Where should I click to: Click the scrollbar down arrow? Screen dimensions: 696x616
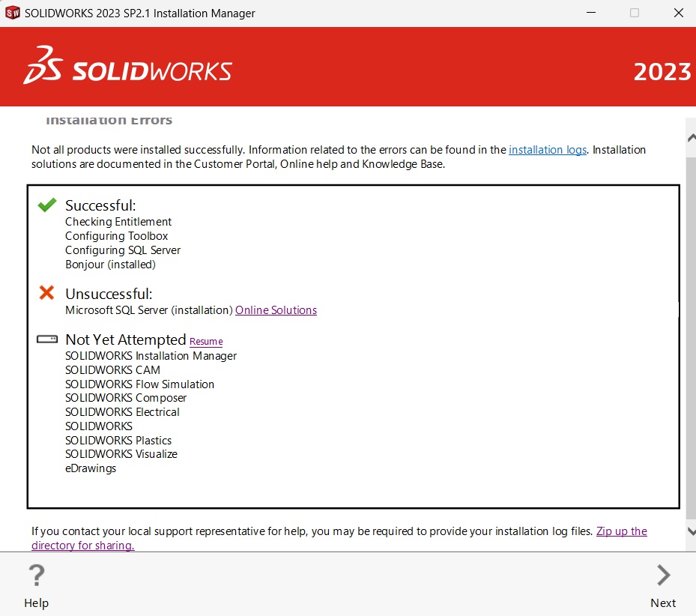coord(691,531)
